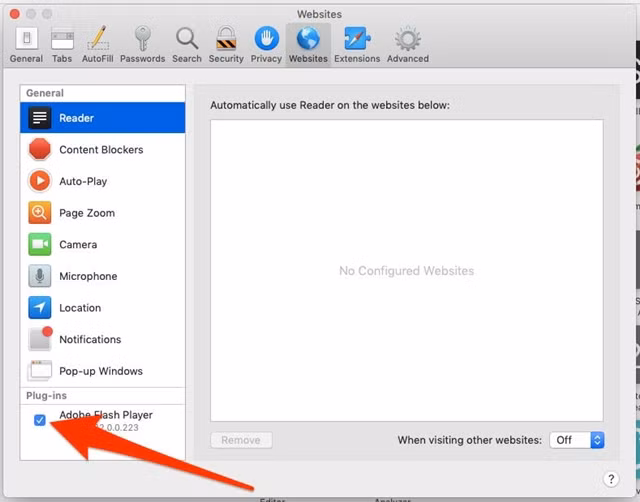Click the Remove button
Screen dimensions: 640x502
pyautogui.click(x=240, y=440)
